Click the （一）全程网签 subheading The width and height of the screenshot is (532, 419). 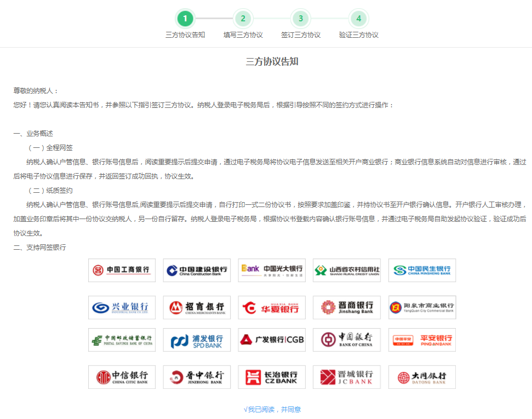pyautogui.click(x=49, y=148)
